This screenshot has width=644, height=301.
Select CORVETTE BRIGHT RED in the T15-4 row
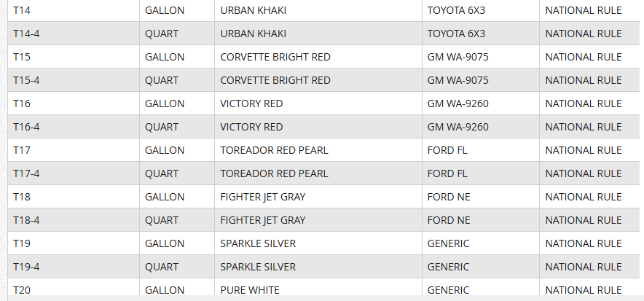click(275, 80)
